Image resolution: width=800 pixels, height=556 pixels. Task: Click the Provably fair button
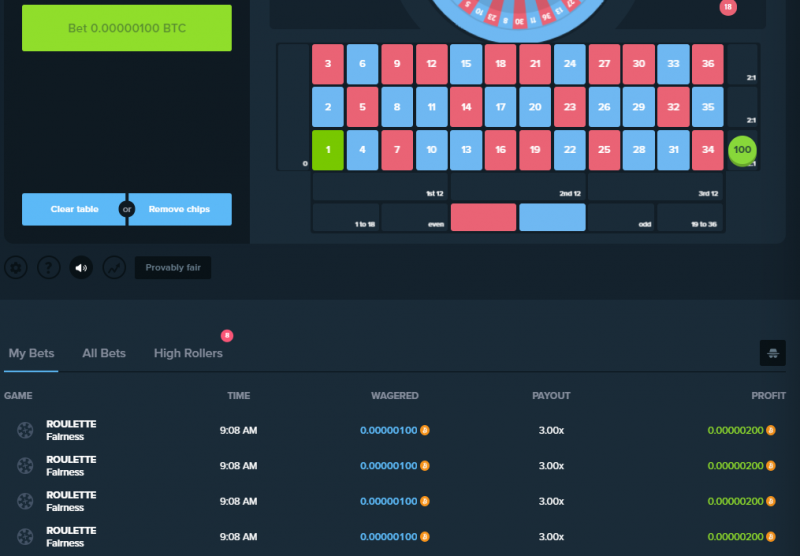tap(173, 267)
